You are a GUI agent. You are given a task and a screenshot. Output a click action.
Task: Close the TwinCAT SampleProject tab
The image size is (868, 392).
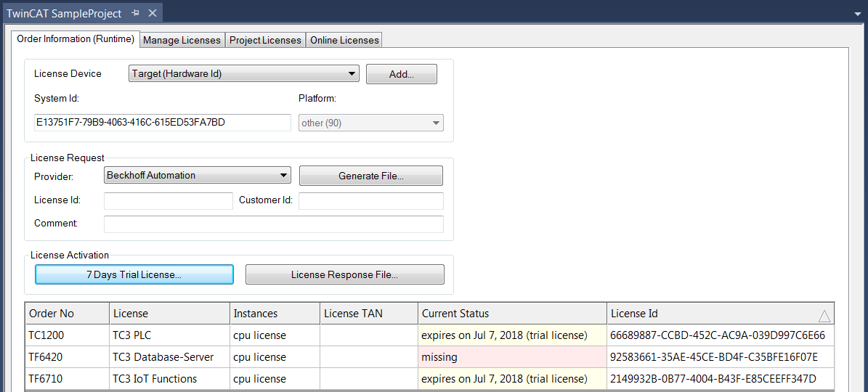152,13
